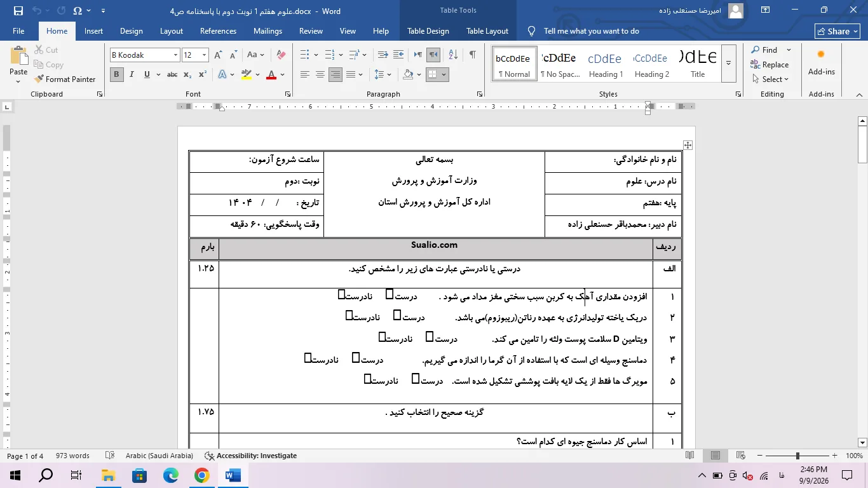The height and width of the screenshot is (488, 868).
Task: Open the spelling proofing status icon
Action: 110,456
